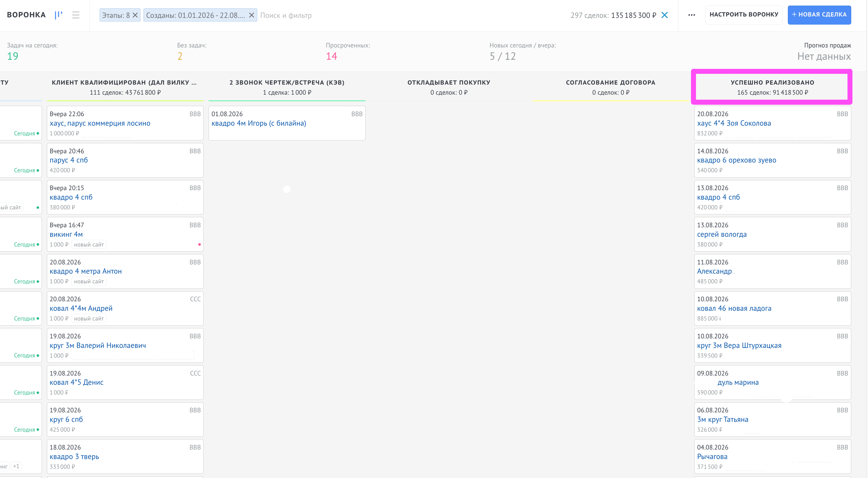
Task: Click date Вчера 22:06 on first card
Action: [67, 114]
